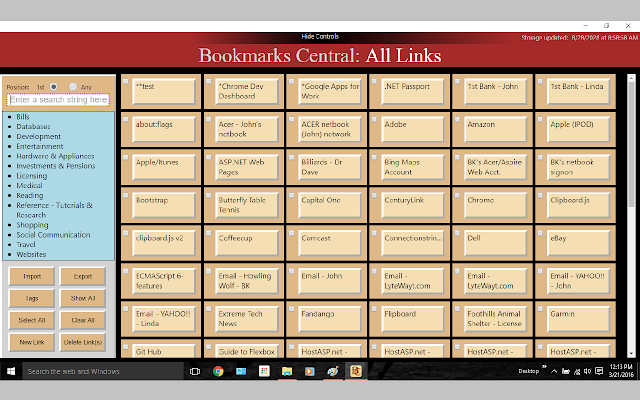The height and width of the screenshot is (400, 640).
Task: Click the Windows taskbar search box
Action: [103, 371]
